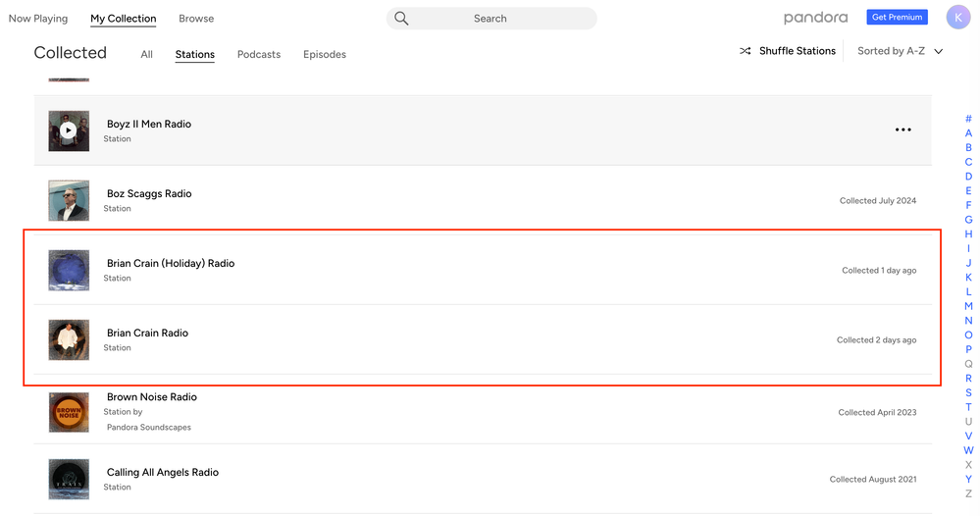The width and height of the screenshot is (980, 516).
Task: Jump to letter F in index
Action: pos(968,205)
